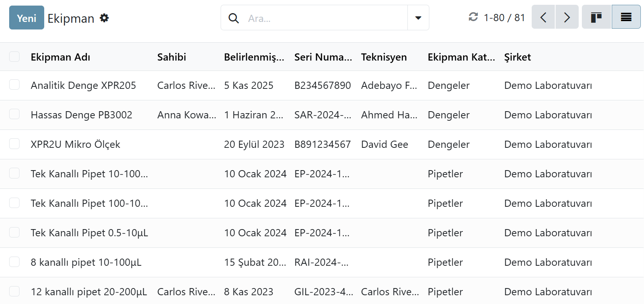The image size is (644, 304).
Task: Switch to Kanban view
Action: tap(596, 18)
